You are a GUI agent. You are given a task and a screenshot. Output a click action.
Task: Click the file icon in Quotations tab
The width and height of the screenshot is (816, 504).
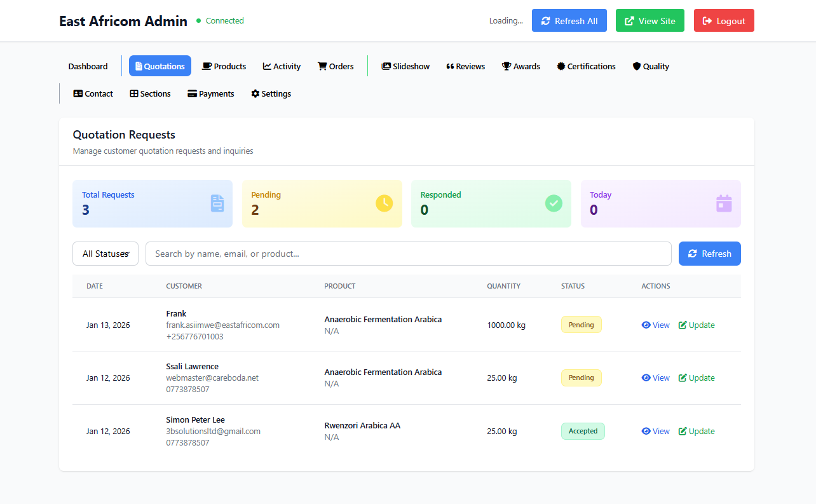(x=139, y=66)
